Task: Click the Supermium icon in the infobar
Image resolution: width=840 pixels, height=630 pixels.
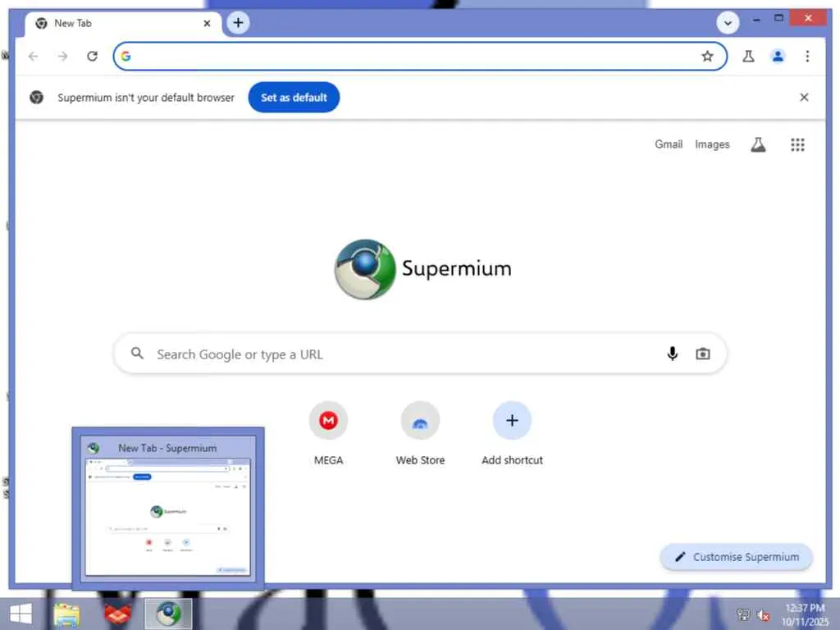Action: point(36,98)
